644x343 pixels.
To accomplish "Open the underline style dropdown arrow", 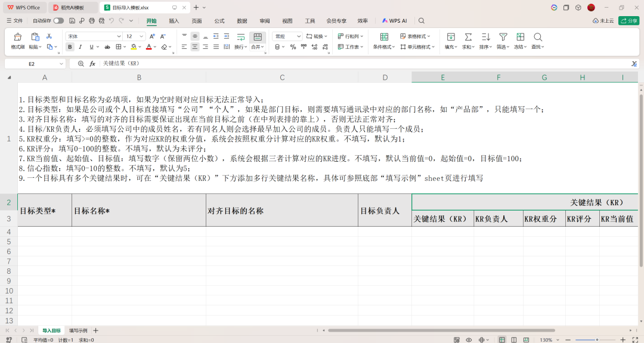I will click(98, 47).
